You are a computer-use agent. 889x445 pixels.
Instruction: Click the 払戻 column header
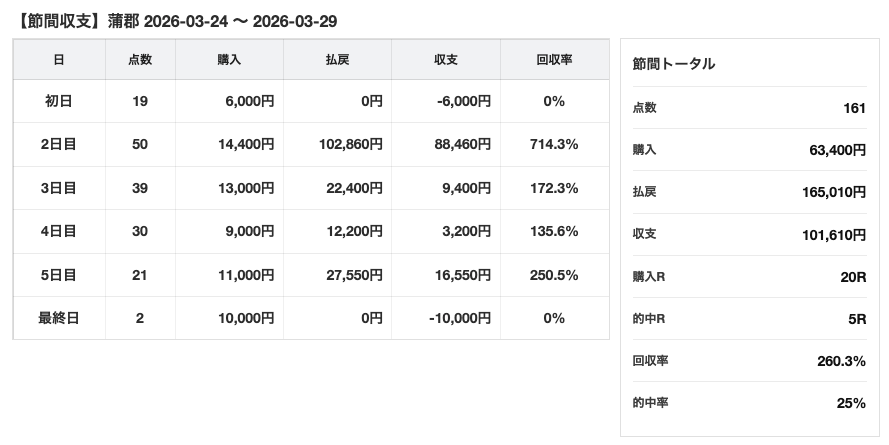(337, 60)
